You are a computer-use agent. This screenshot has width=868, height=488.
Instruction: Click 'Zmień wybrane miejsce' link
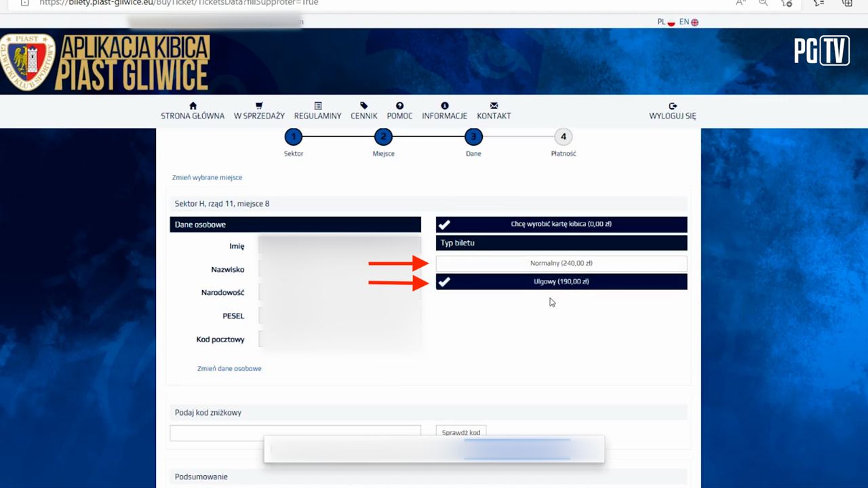[207, 178]
